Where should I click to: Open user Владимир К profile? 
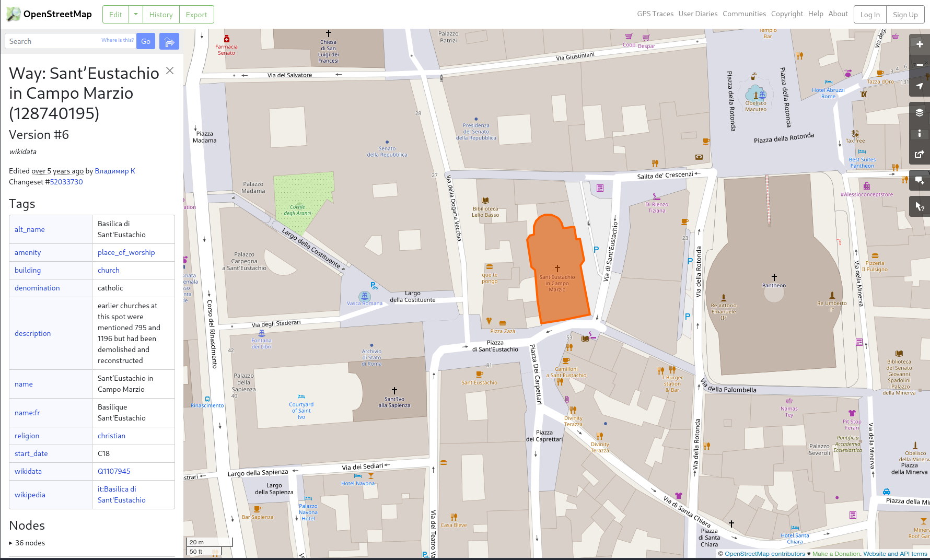[115, 171]
